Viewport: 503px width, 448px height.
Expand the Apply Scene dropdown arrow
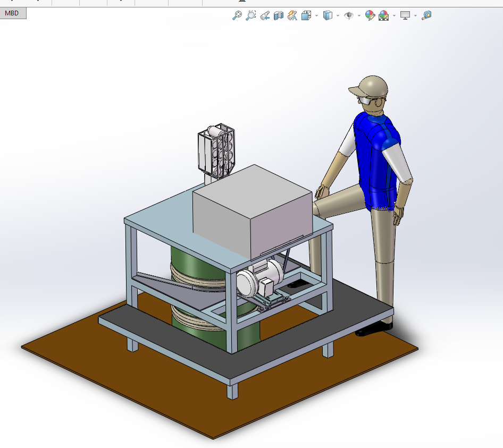coord(394,15)
